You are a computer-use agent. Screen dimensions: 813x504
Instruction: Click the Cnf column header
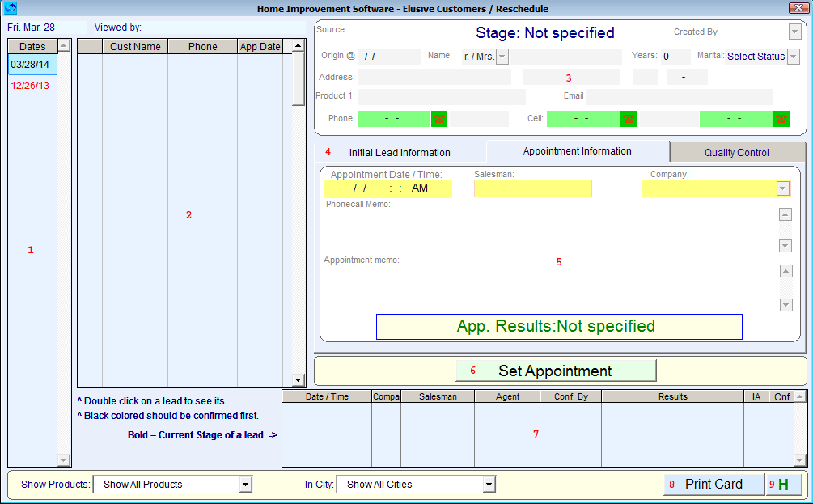781,396
